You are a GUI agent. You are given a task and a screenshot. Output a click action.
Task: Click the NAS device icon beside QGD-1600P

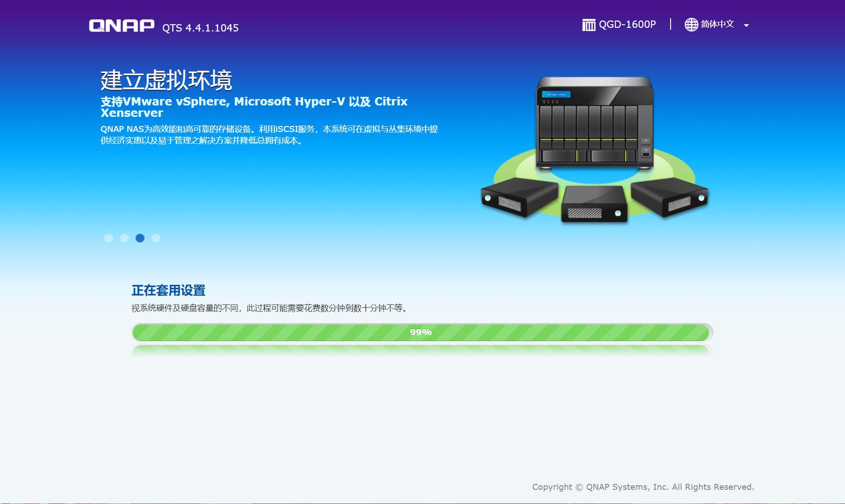click(588, 24)
